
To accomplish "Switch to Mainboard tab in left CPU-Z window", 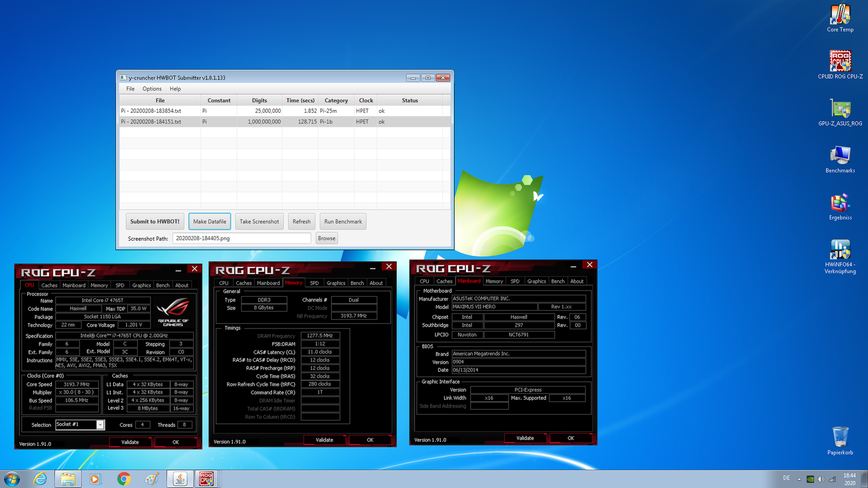I will [74, 286].
